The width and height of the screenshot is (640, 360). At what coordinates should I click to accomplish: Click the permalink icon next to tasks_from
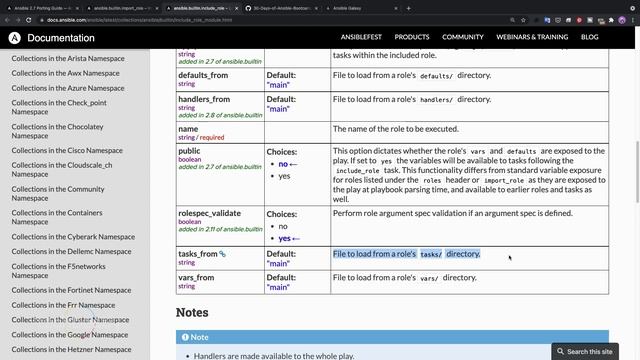tap(222, 254)
